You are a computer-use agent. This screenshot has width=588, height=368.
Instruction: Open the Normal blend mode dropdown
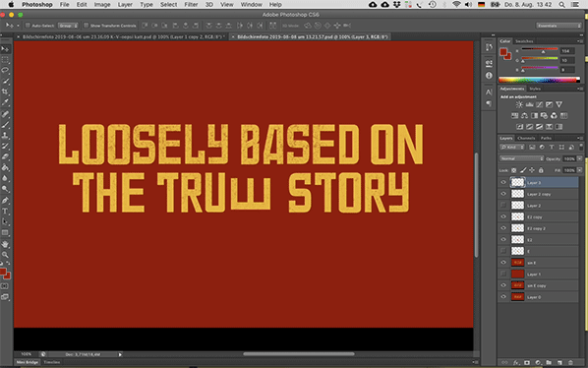click(521, 158)
